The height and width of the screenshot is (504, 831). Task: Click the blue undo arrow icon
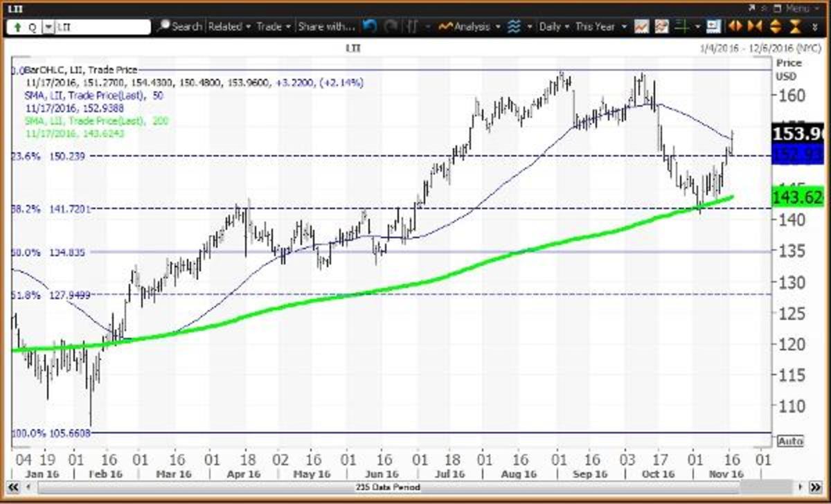pos(370,27)
